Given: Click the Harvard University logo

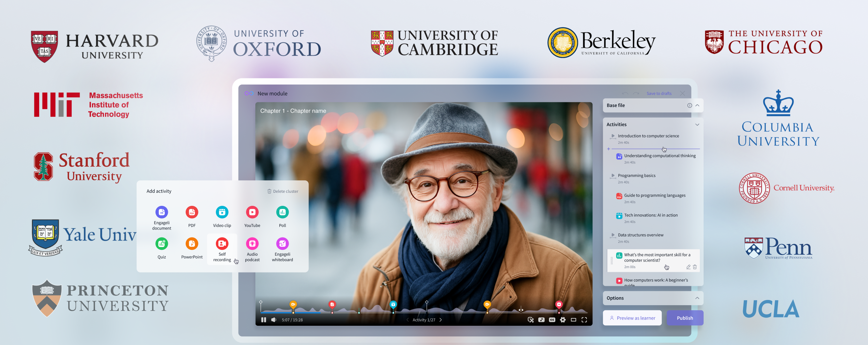Looking at the screenshot, I should point(95,46).
